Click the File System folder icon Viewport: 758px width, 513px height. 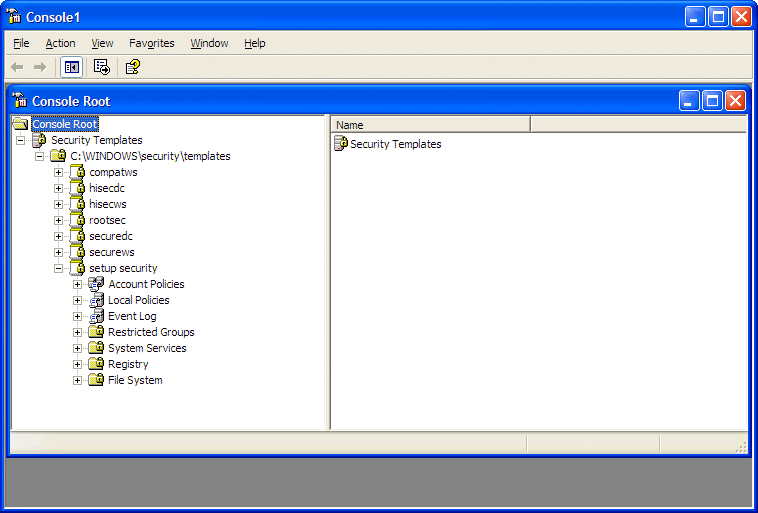coord(96,380)
